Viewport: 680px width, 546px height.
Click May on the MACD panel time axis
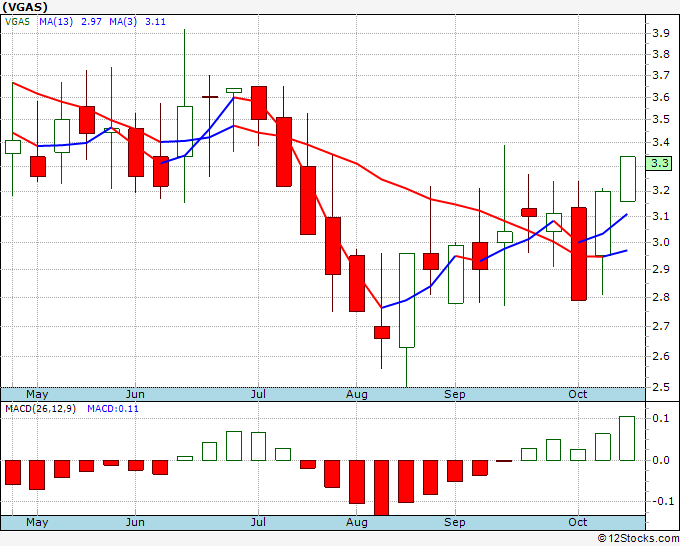(x=37, y=523)
